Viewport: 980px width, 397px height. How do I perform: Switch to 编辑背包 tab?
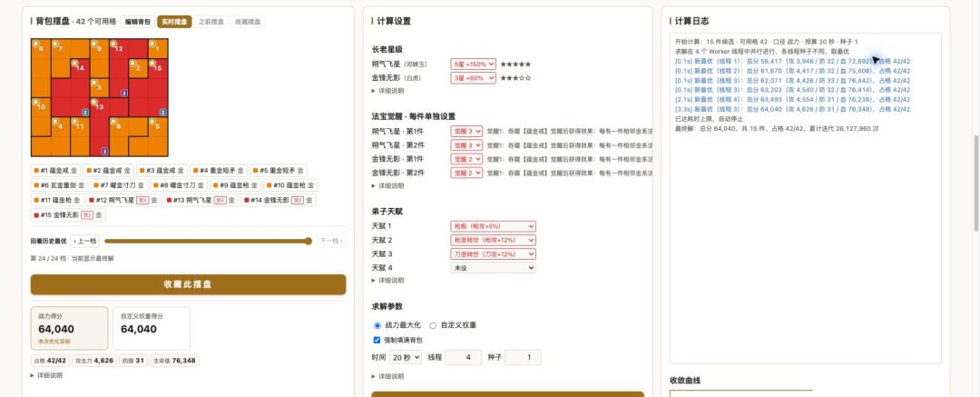(138, 22)
